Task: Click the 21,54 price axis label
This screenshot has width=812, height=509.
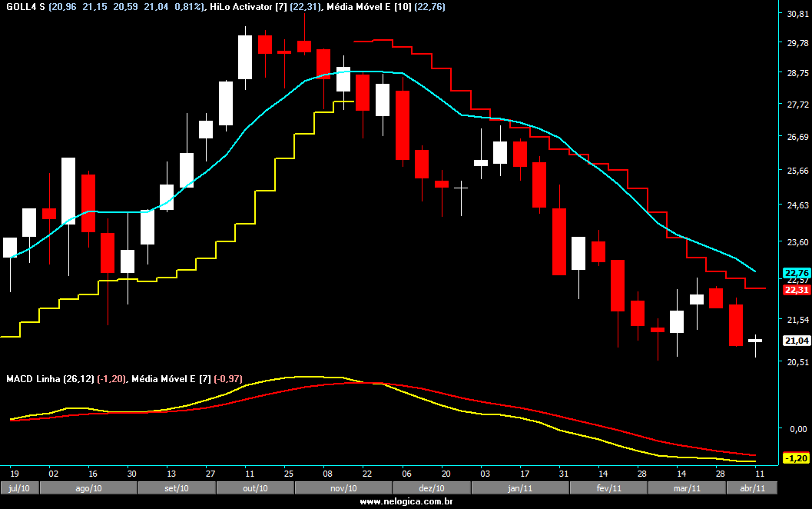Action: (x=797, y=320)
